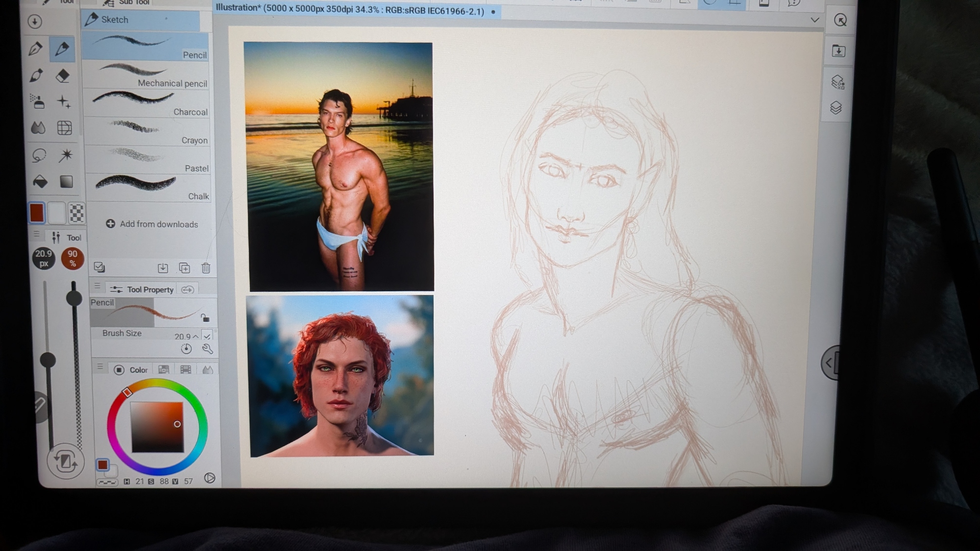The image size is (980, 551).
Task: Expand the Brush Size value arrow
Action: 196,336
